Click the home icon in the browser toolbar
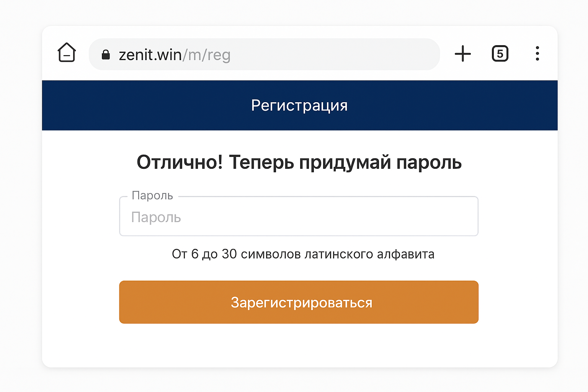 click(66, 54)
